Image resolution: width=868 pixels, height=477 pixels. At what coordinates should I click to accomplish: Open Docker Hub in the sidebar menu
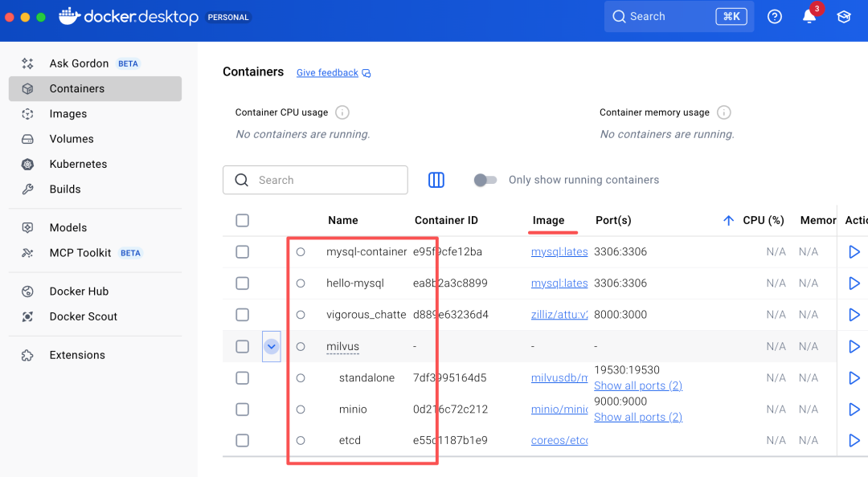pyautogui.click(x=95, y=291)
